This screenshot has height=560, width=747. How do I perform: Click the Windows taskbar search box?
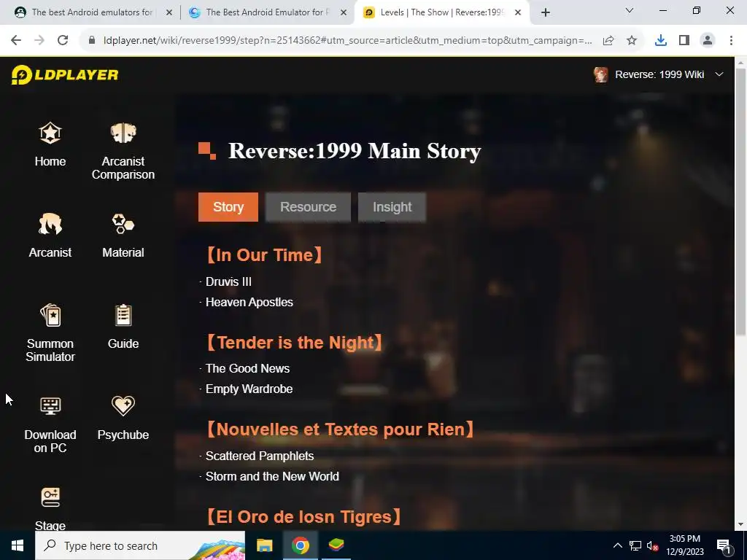(x=140, y=545)
